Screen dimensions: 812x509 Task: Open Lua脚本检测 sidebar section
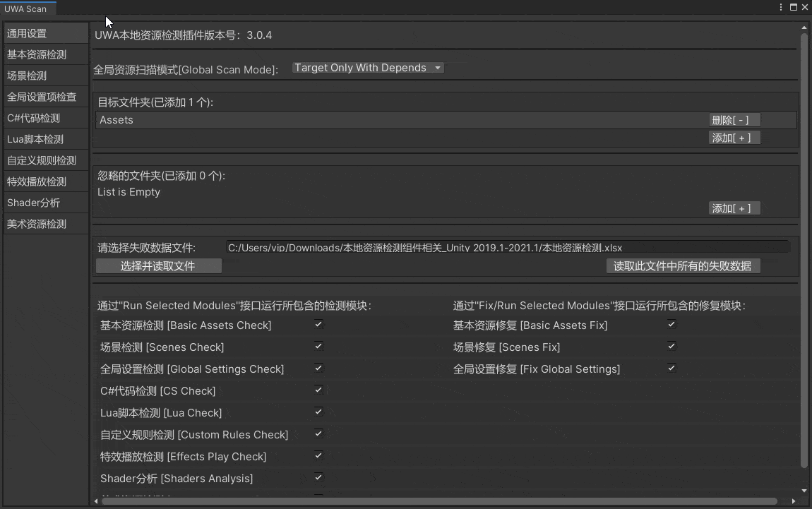point(46,139)
